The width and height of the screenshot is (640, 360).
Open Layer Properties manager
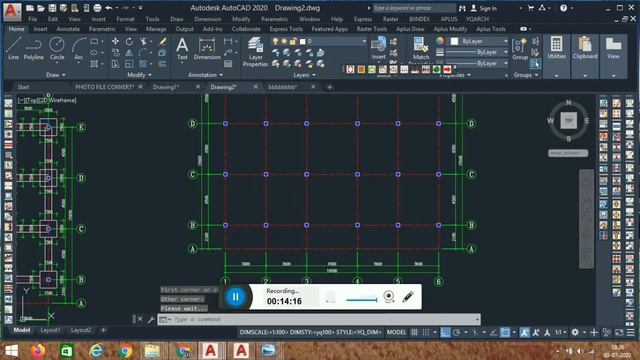[x=255, y=51]
